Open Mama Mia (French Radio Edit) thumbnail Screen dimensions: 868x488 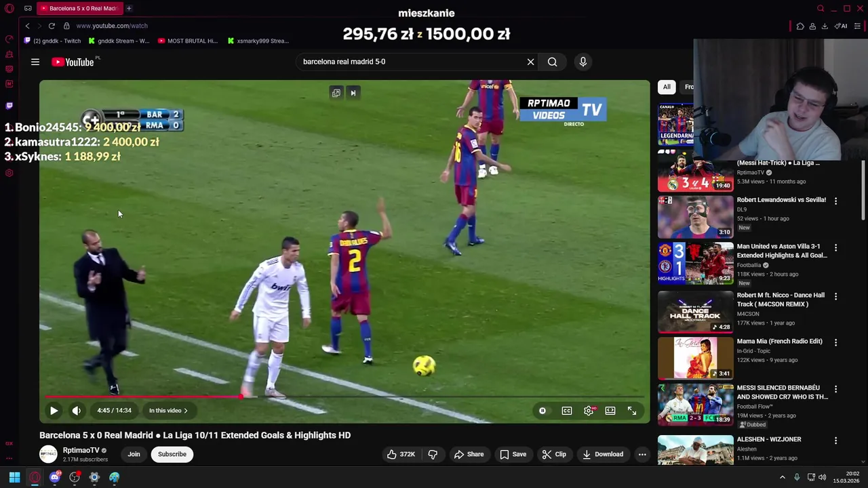[x=696, y=358]
